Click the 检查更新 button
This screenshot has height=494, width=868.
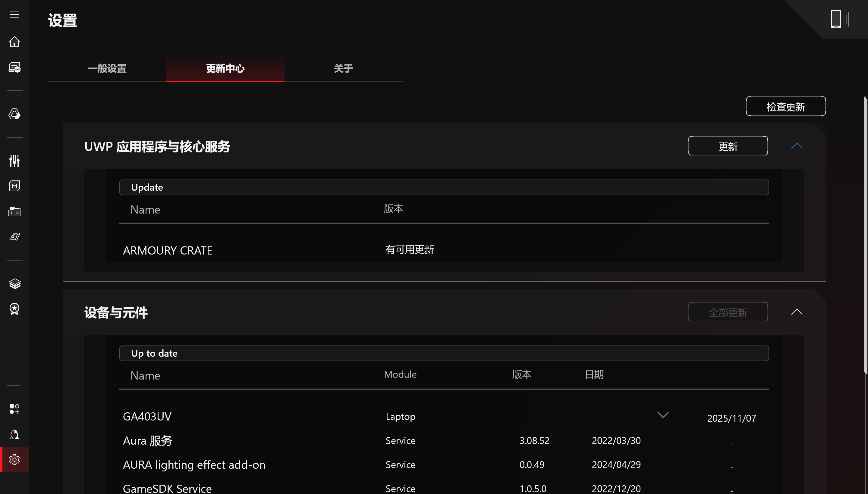[x=785, y=107]
